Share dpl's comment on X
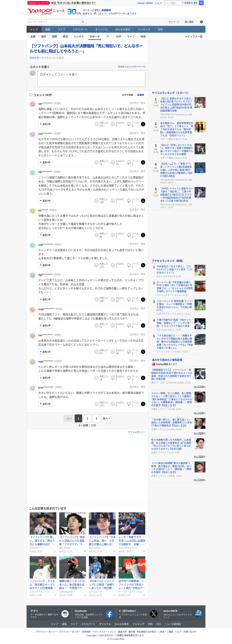Image resolution: width=232 pixels, height=644 pixels. tap(143, 300)
